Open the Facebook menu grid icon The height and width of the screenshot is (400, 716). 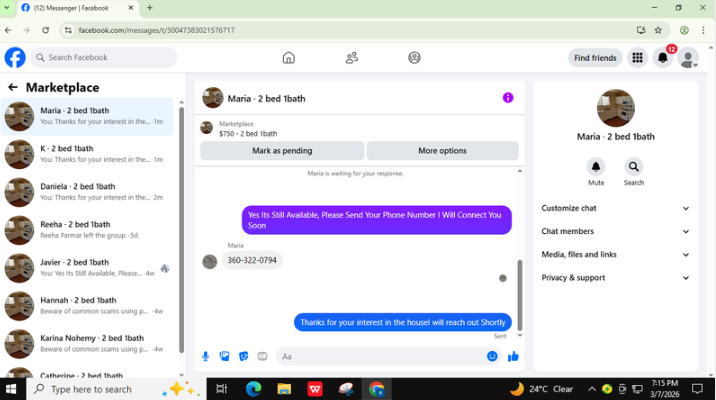(x=637, y=58)
